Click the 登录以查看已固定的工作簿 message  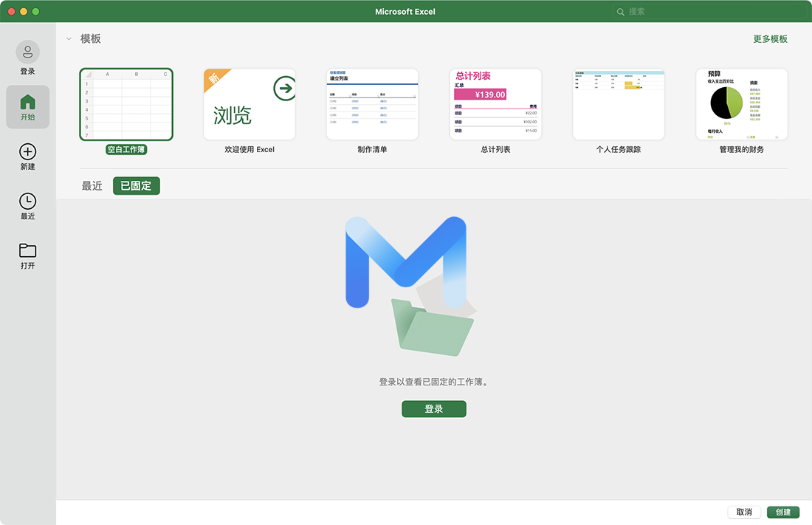[x=433, y=382]
